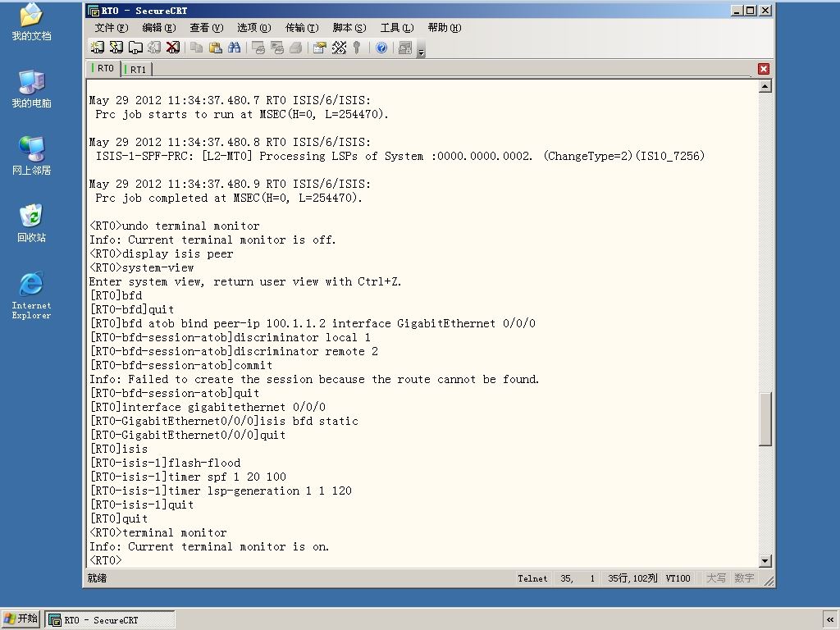This screenshot has width=840, height=630.
Task: Click the Quick Connect lightning icon
Action: [x=116, y=48]
